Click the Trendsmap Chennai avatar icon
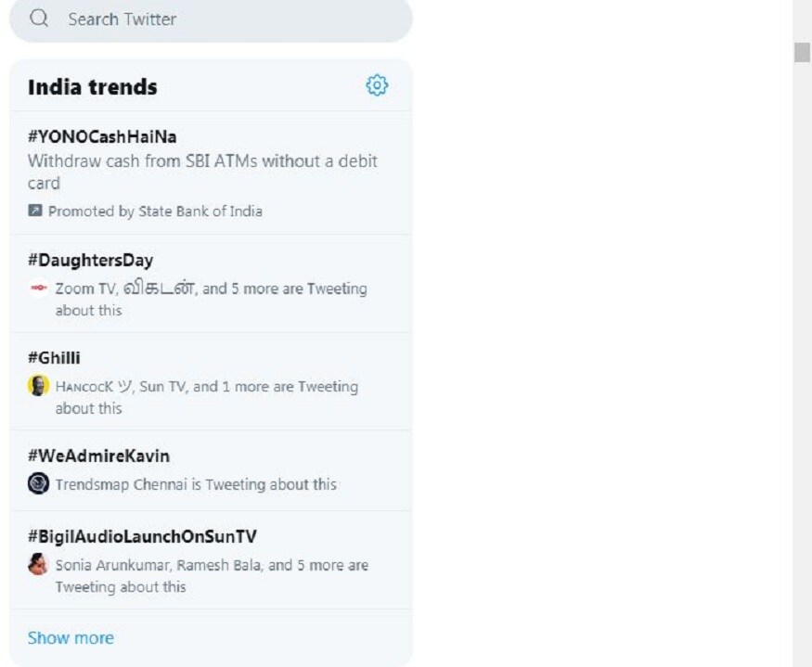 (x=38, y=483)
